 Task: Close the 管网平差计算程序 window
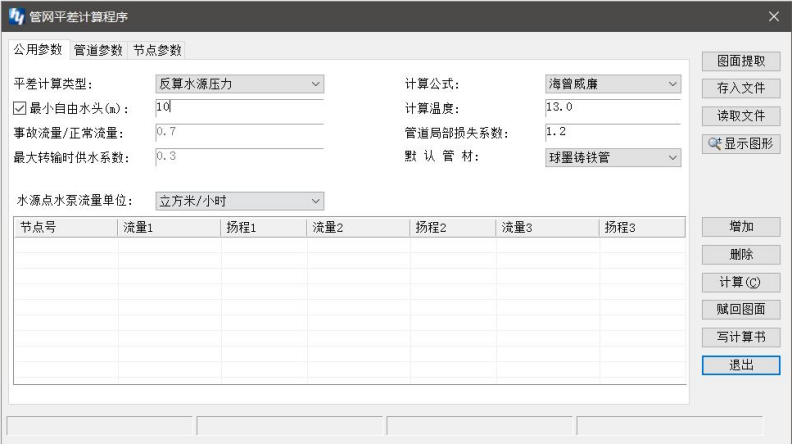(773, 17)
